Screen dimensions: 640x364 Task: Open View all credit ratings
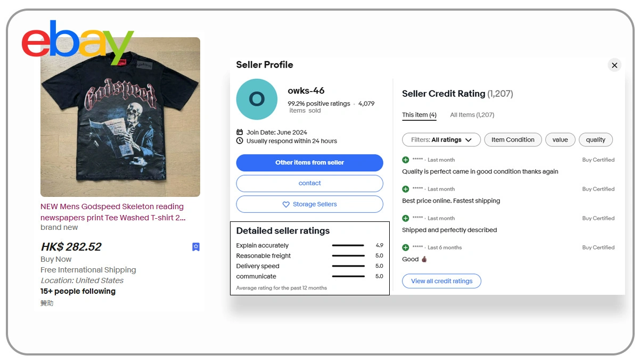[x=441, y=281]
